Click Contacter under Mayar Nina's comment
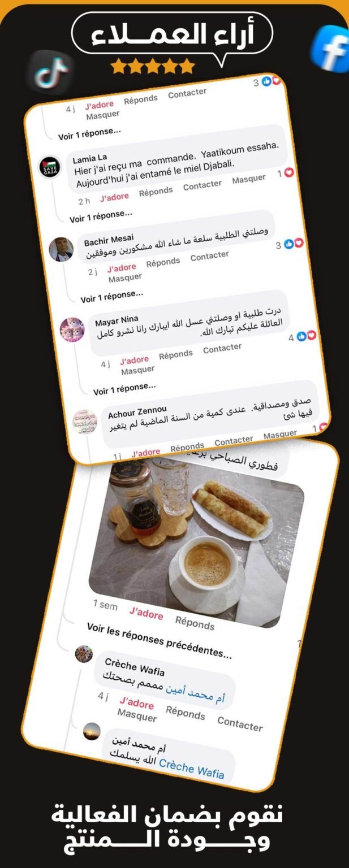The image size is (349, 868). tap(222, 349)
